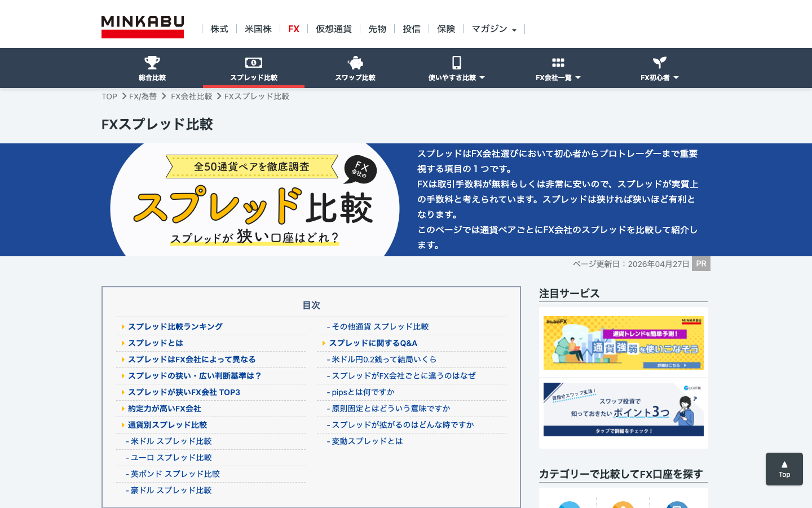The height and width of the screenshot is (508, 812).
Task: Click the trophy icon for 総合比較
Action: tap(152, 62)
